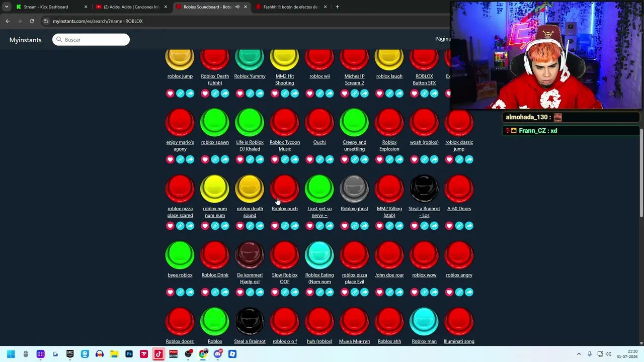Copy link for 'roblox spawn' sound

click(215, 159)
